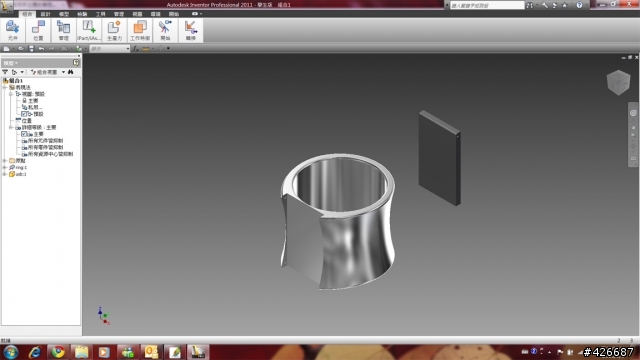Click the binoculars find icon in the browser
Image resolution: width=640 pixels, height=360 pixels.
coord(71,72)
